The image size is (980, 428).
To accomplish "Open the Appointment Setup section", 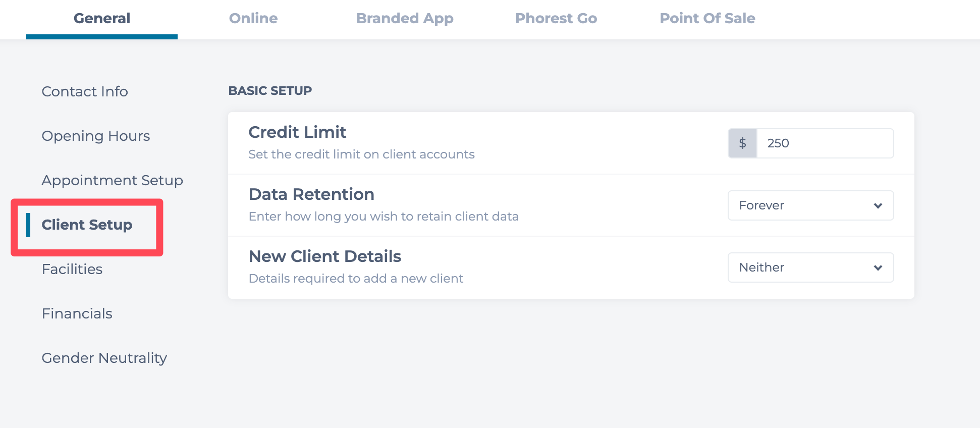I will click(112, 180).
